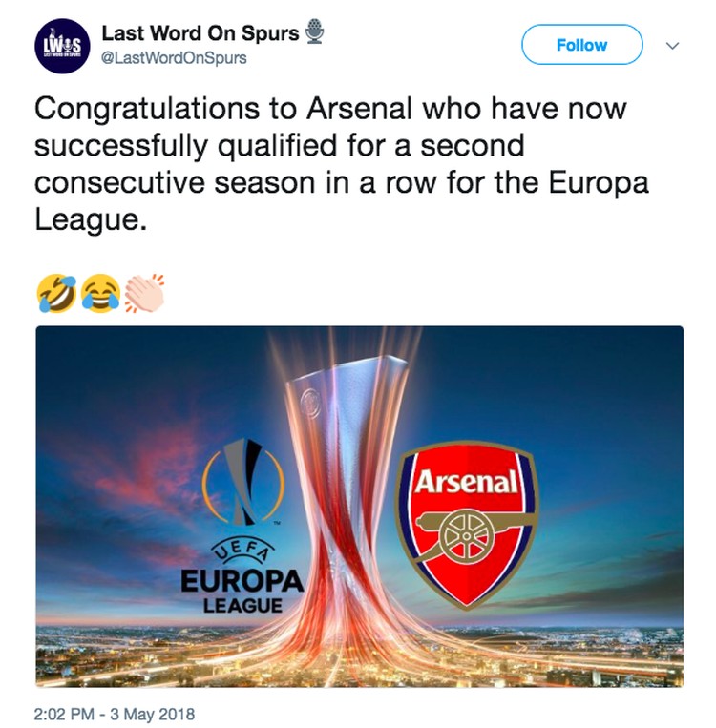Viewport: 716px width, 728px height.
Task: Click the rolling-on-floor laughing emoji
Action: tap(56, 293)
